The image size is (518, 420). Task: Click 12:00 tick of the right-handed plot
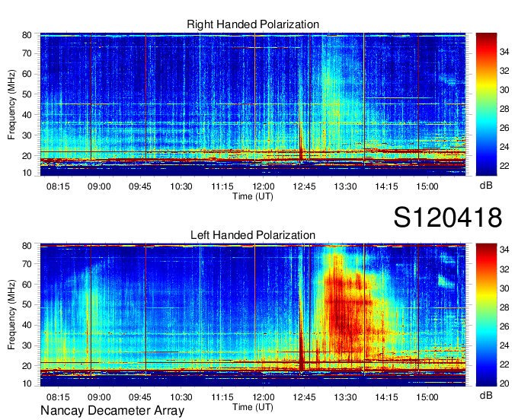[264, 186]
